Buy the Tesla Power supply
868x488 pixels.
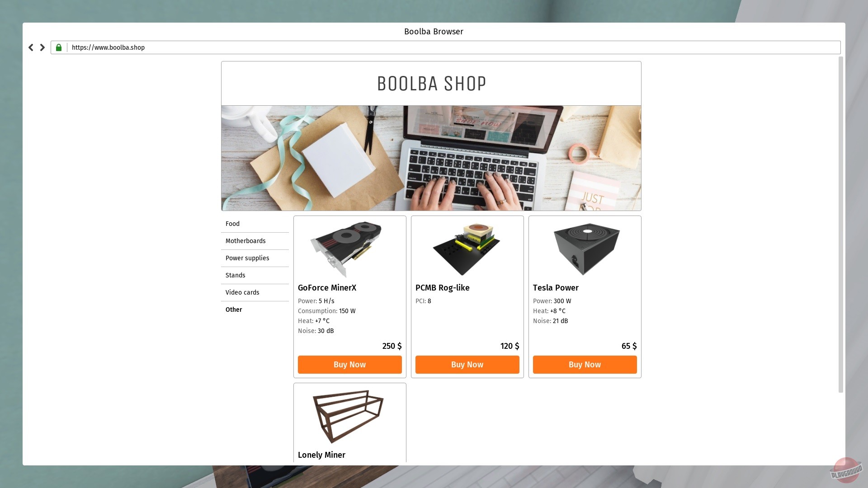[585, 365]
